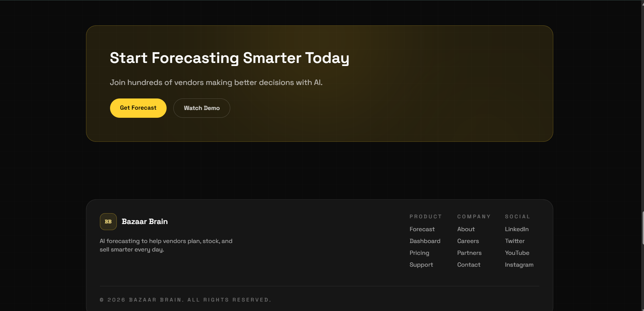
Task: Open the About link under Company
Action: tap(466, 229)
